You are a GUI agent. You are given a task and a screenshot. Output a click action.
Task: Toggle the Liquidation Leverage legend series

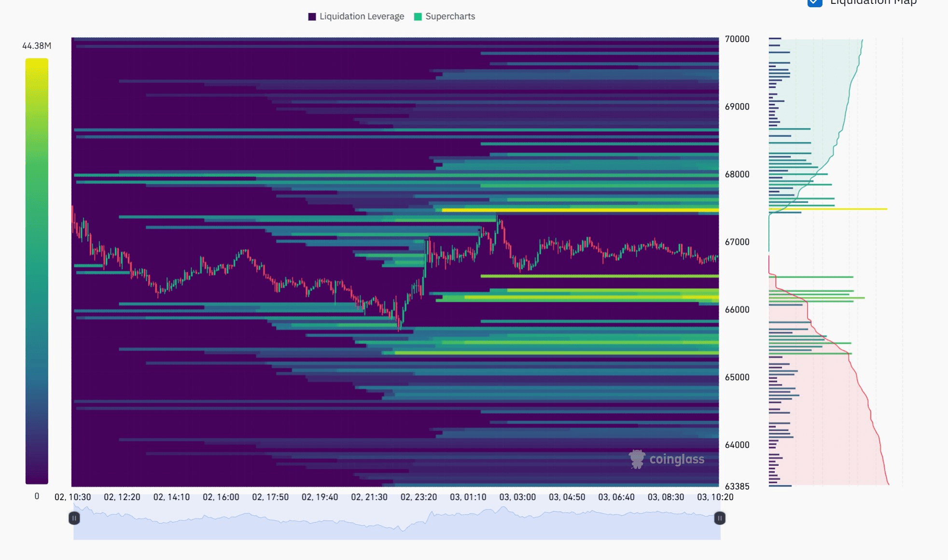[x=362, y=16]
